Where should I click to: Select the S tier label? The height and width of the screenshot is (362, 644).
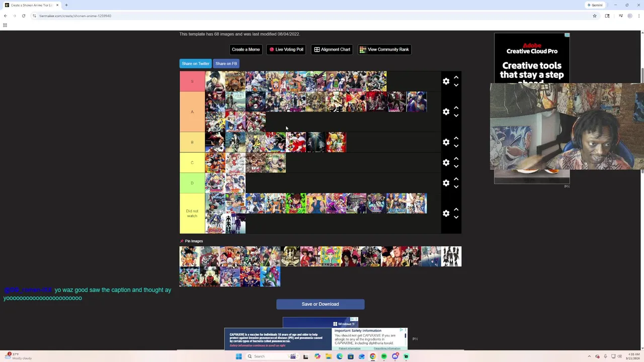pyautogui.click(x=192, y=81)
